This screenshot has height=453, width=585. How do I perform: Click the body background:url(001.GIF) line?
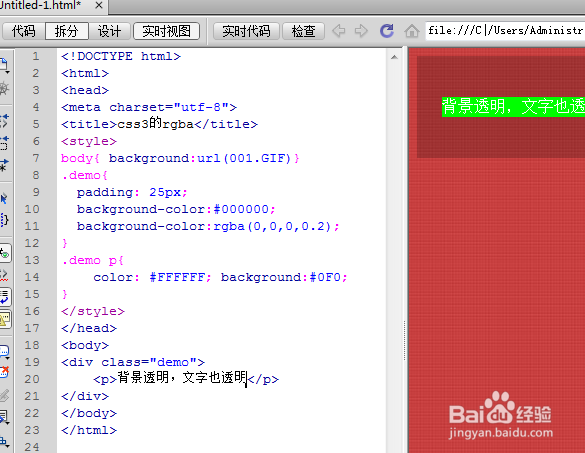coord(180,158)
